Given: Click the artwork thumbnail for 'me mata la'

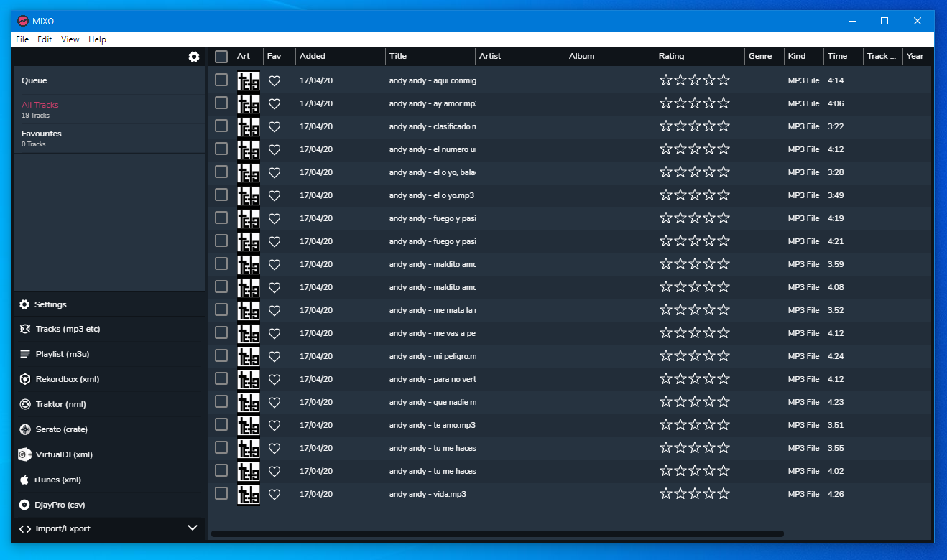Looking at the screenshot, I should point(249,310).
